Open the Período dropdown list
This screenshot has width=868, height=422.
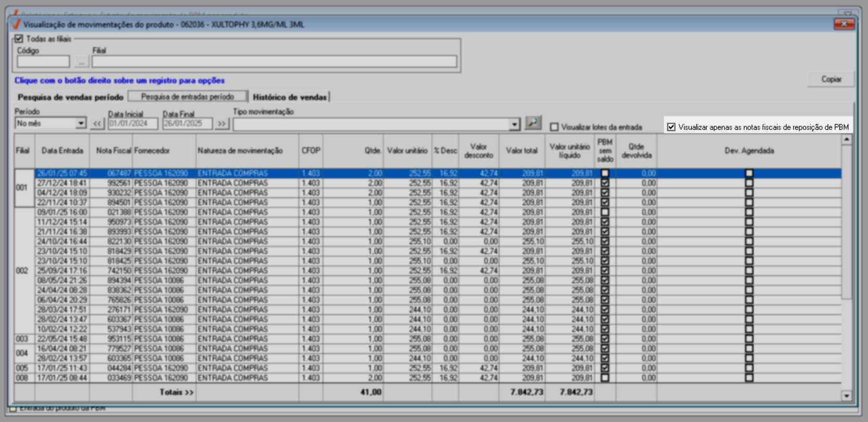pyautogui.click(x=81, y=124)
